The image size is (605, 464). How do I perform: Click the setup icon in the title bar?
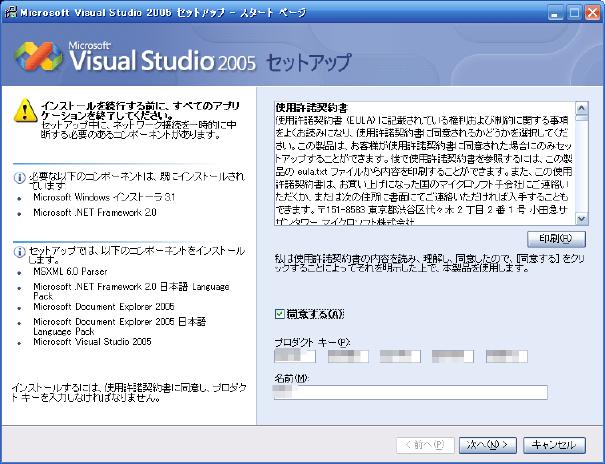pyautogui.click(x=10, y=12)
